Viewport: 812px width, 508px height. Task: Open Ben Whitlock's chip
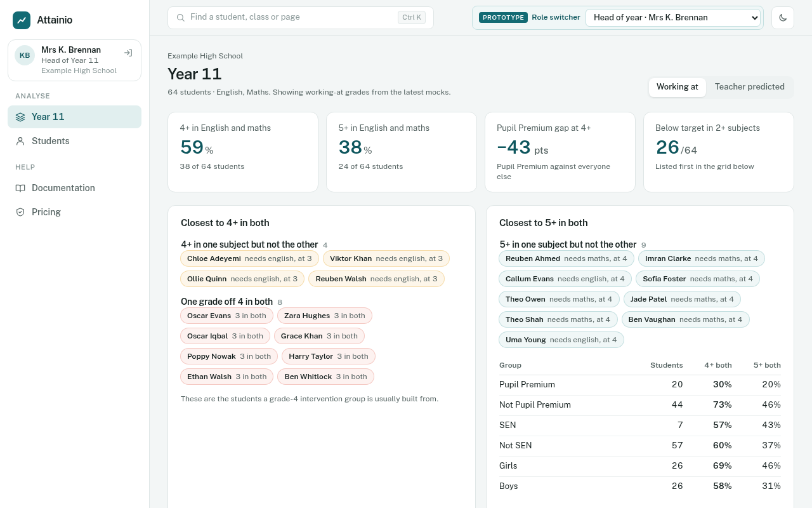pyautogui.click(x=326, y=377)
